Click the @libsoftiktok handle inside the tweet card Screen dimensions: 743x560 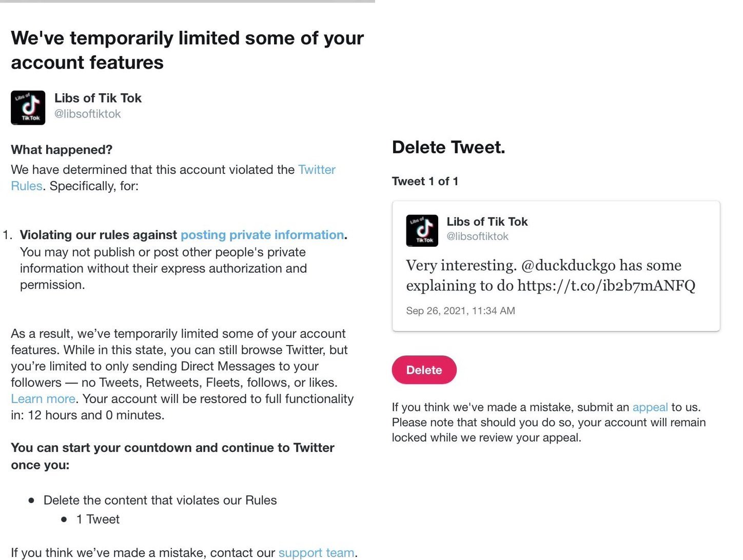coord(477,236)
